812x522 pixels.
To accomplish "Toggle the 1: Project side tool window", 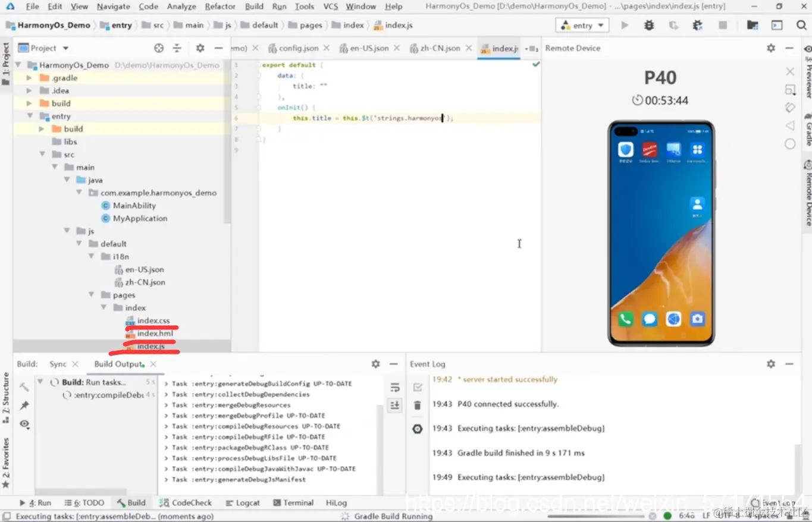I will pyautogui.click(x=6, y=64).
